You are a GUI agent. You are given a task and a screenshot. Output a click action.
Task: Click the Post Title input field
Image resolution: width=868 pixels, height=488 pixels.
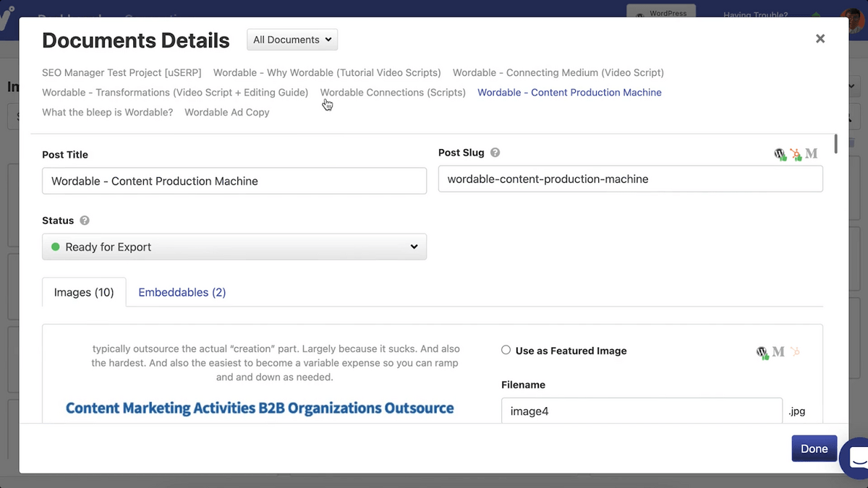click(234, 181)
